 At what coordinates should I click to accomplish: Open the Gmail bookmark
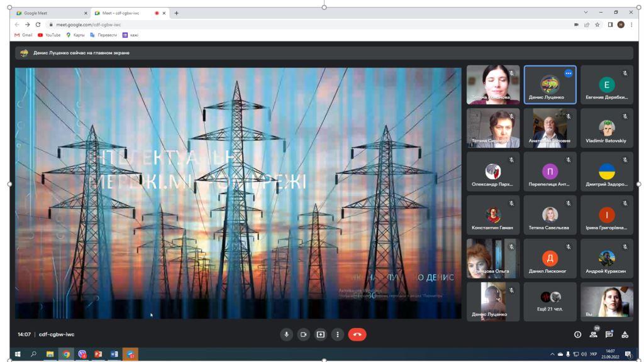click(x=23, y=35)
